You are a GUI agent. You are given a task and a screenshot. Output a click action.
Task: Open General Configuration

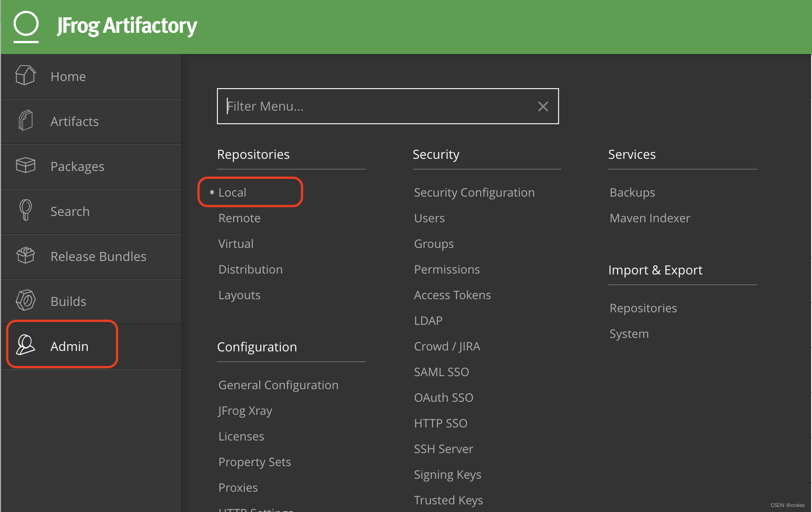pos(278,385)
